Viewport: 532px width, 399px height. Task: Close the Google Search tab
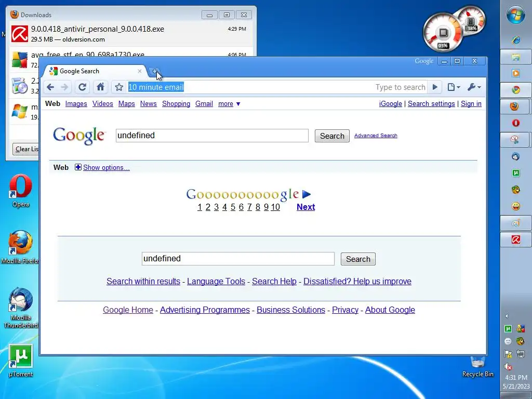click(139, 71)
